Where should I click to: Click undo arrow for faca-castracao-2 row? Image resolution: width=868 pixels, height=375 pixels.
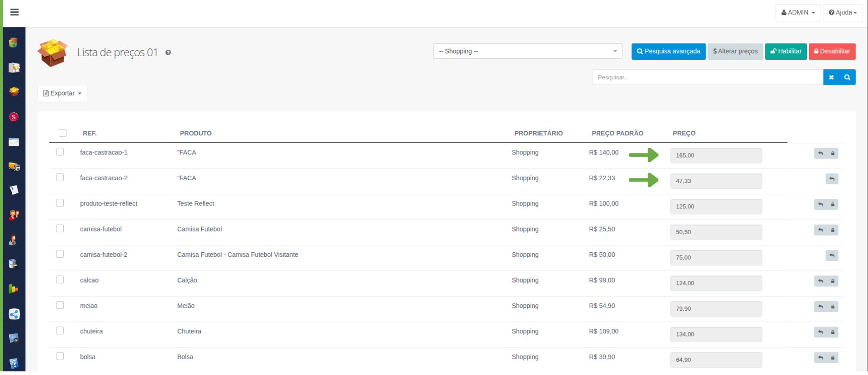click(x=831, y=179)
